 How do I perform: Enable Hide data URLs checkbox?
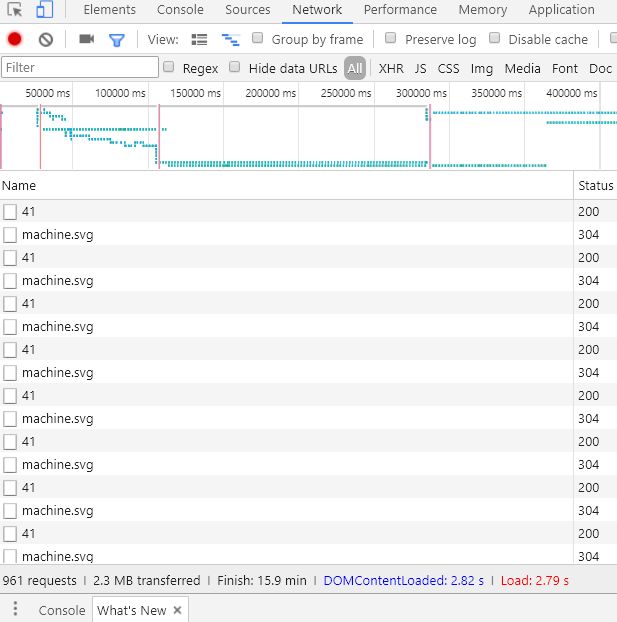click(234, 67)
